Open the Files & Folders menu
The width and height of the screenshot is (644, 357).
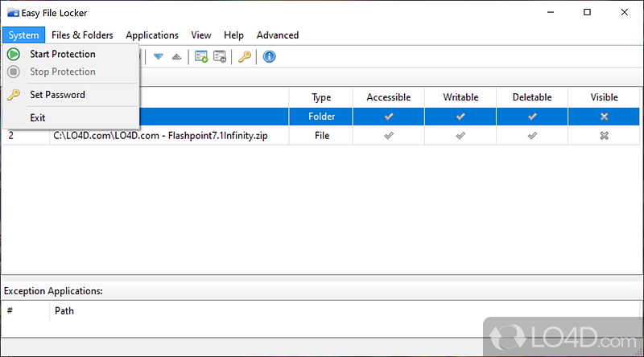click(x=82, y=35)
